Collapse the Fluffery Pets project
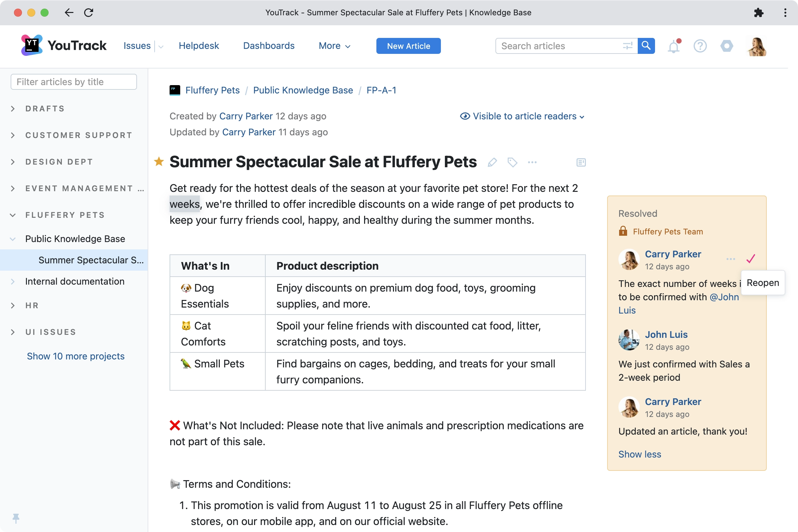Viewport: 798px width, 532px height. (x=13, y=215)
